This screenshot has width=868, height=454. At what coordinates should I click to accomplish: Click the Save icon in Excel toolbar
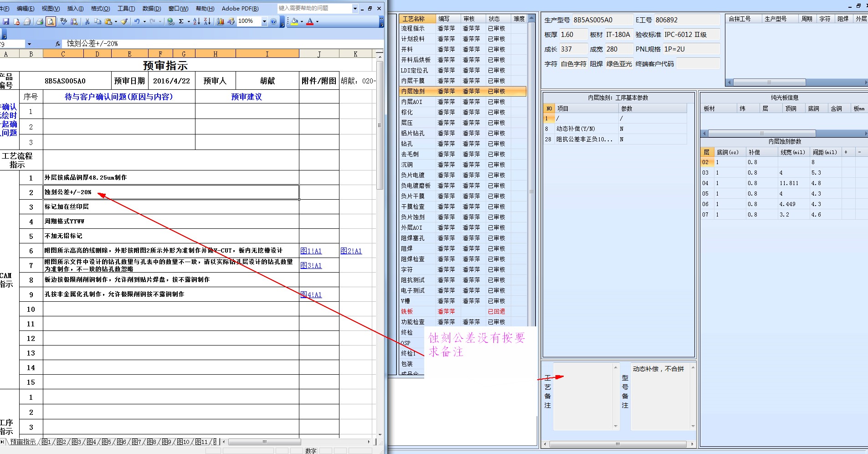click(x=6, y=21)
